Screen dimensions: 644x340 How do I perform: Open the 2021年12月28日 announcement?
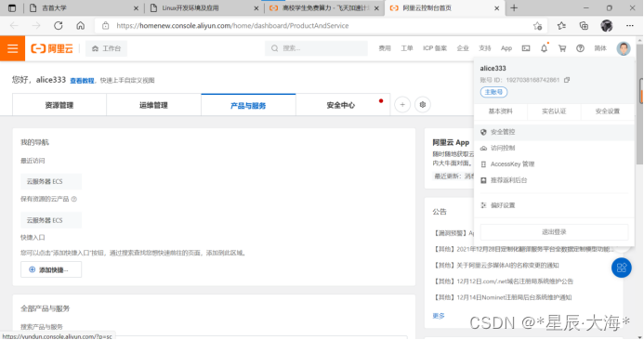coord(523,249)
